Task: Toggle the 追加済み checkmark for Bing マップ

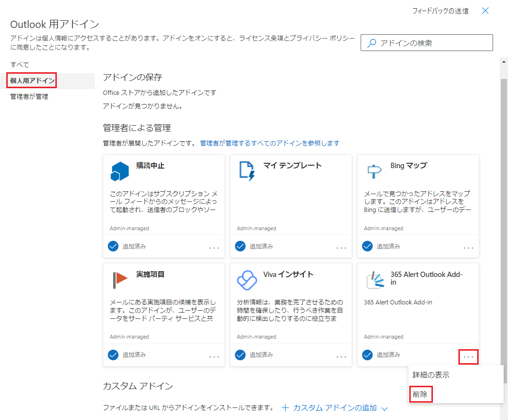Action: (x=367, y=246)
